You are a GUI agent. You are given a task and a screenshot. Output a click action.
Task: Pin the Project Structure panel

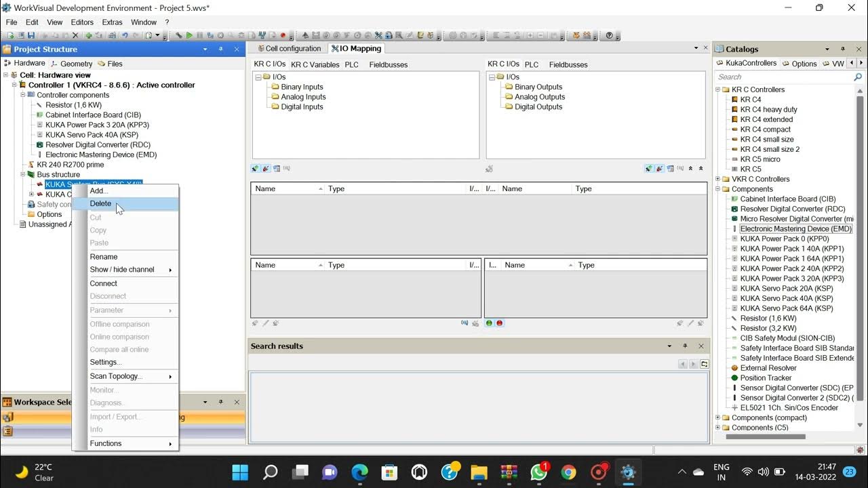pyautogui.click(x=220, y=49)
